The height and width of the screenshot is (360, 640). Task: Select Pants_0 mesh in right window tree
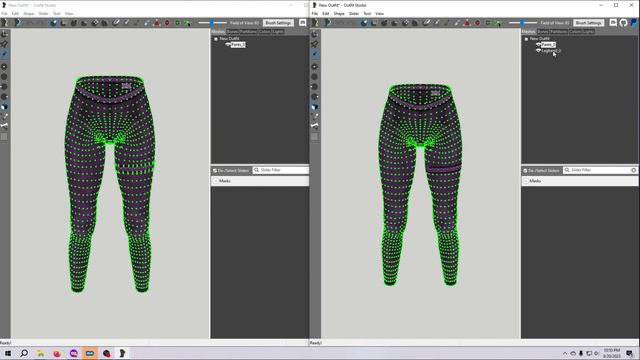click(548, 44)
